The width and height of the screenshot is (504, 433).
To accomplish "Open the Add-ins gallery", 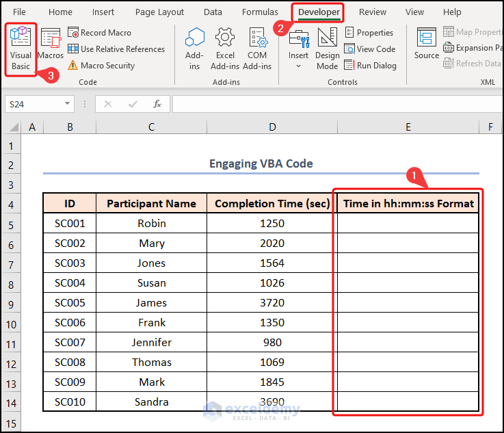I will (x=194, y=49).
